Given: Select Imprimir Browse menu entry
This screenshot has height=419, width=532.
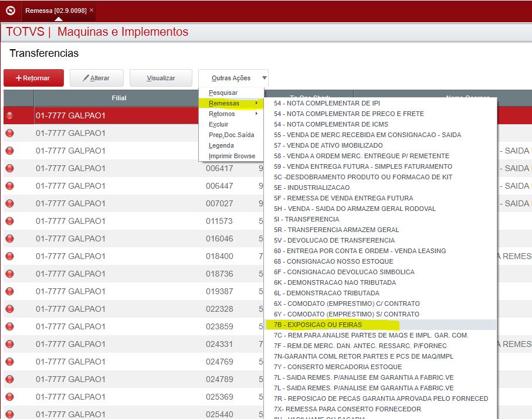Looking at the screenshot, I should point(232,156).
